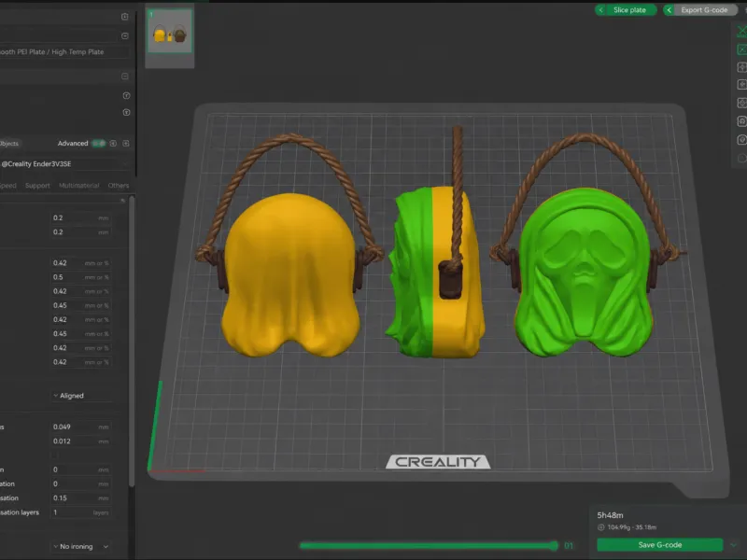This screenshot has height=560, width=747.
Task: Click the 0.15 mm compensation field
Action: (x=81, y=498)
